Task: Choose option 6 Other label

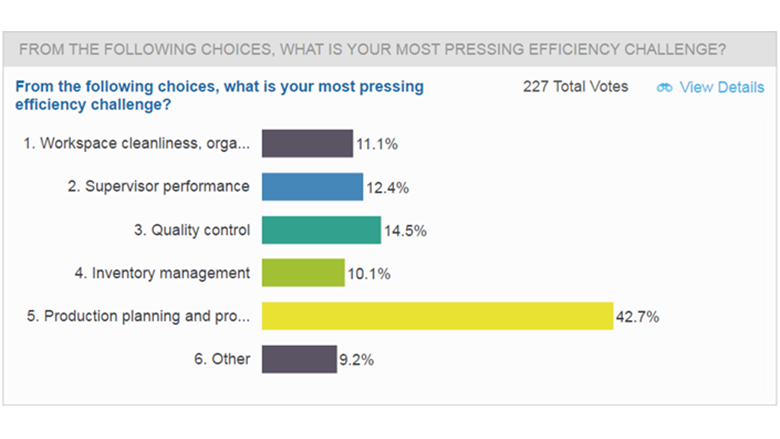Action: 222,359
